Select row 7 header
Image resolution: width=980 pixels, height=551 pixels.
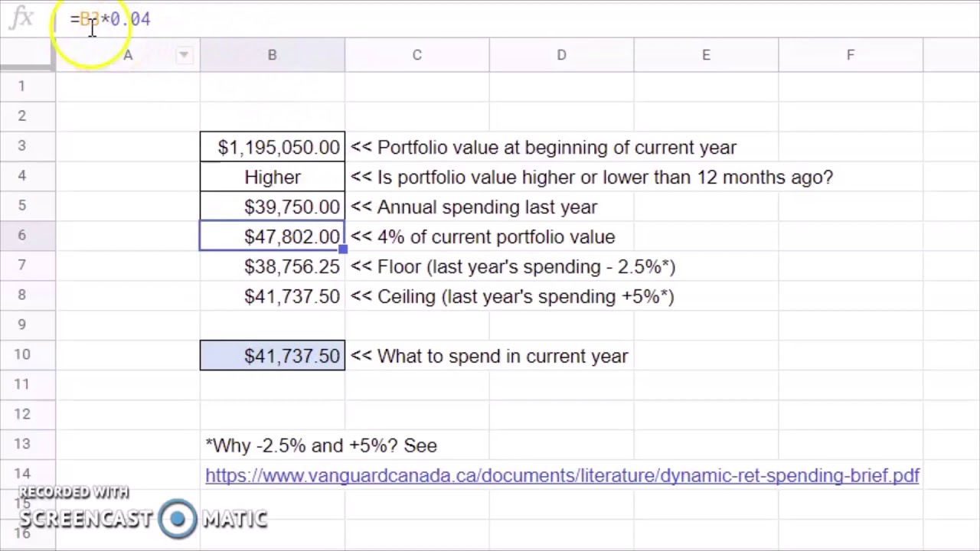(x=28, y=266)
